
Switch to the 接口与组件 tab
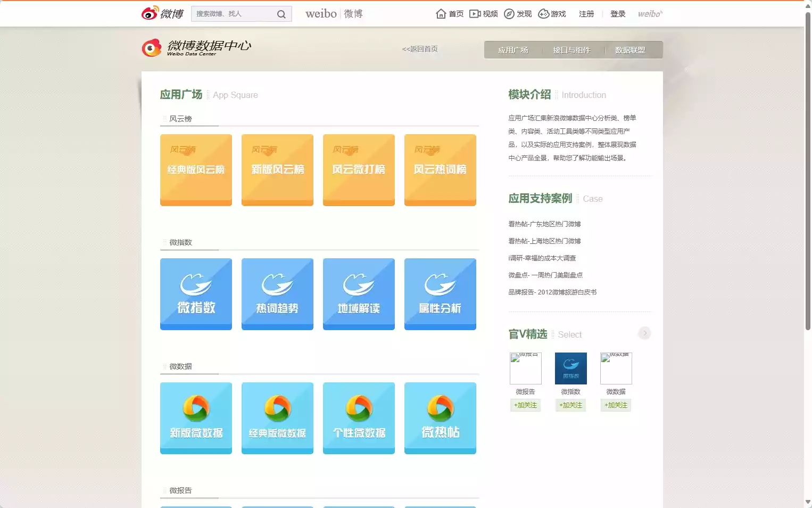click(571, 50)
